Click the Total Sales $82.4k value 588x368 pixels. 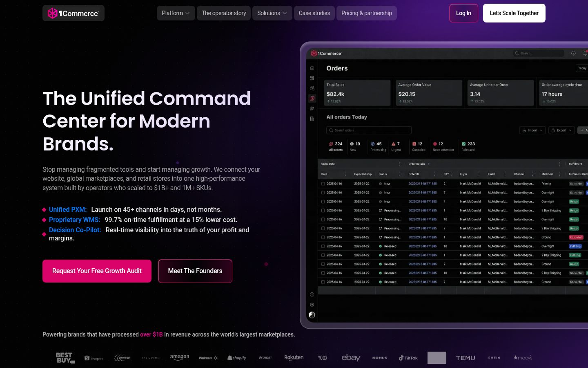[335, 94]
